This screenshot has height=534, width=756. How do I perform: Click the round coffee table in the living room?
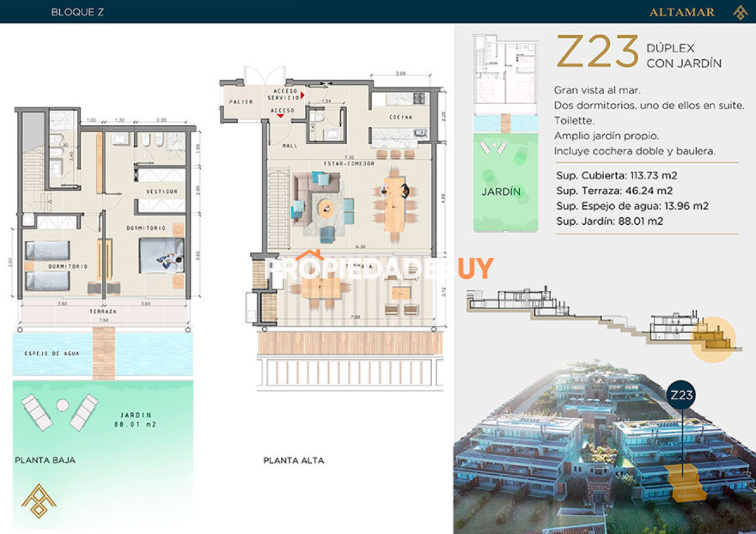coord(326,208)
